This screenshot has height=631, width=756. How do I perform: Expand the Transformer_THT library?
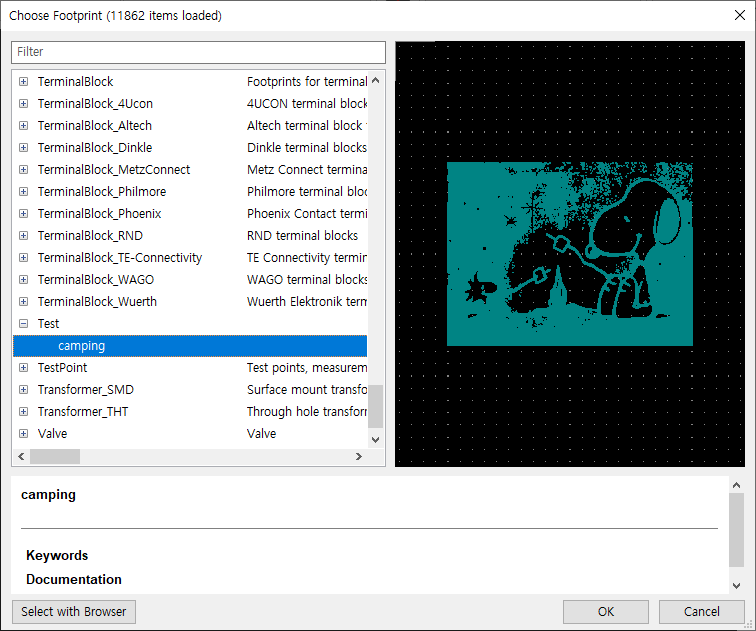23,412
